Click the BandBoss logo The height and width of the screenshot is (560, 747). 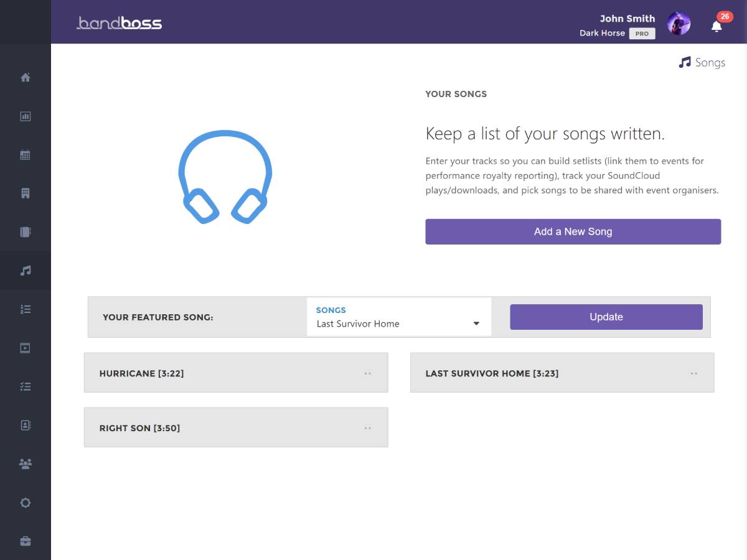tap(119, 23)
